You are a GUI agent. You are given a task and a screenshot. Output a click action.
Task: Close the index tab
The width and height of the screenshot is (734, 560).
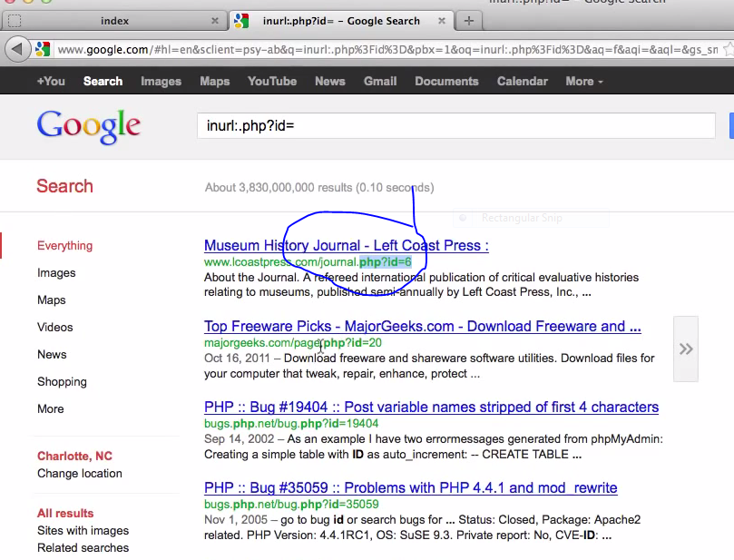[x=214, y=21]
